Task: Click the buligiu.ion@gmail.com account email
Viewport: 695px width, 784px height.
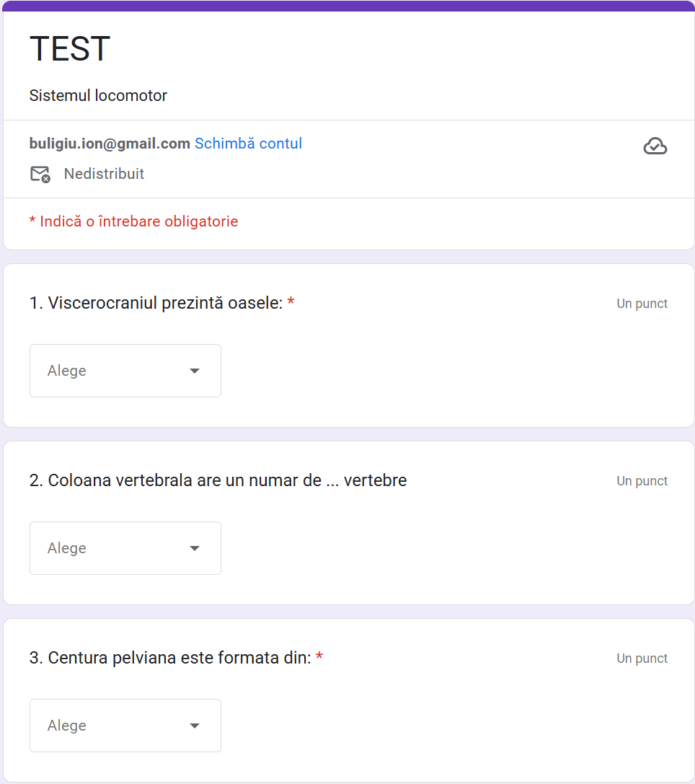Action: (110, 144)
